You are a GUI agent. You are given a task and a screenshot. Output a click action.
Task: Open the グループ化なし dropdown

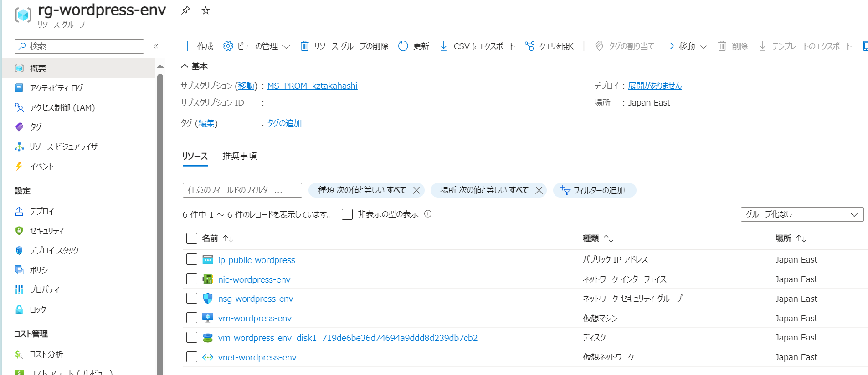pos(801,214)
